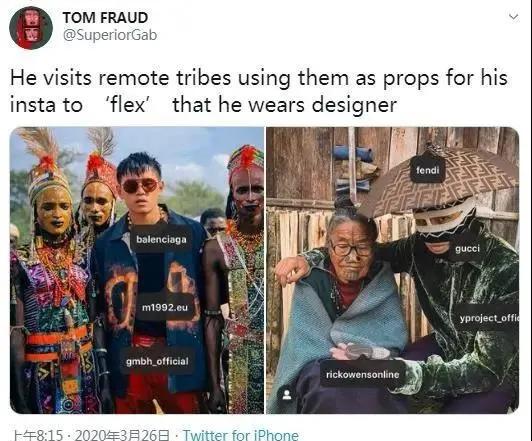
Task: Open the right photo with Fendi umbrella
Action: [x=393, y=270]
